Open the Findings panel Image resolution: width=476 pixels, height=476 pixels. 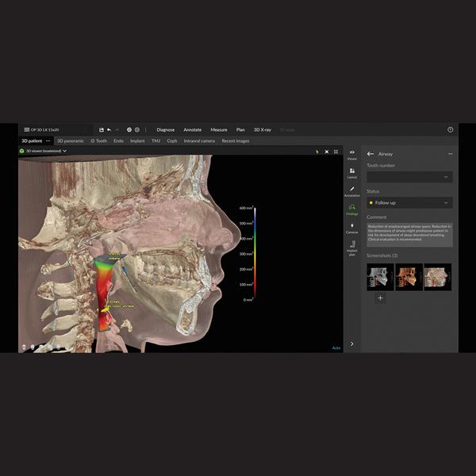pyautogui.click(x=351, y=209)
